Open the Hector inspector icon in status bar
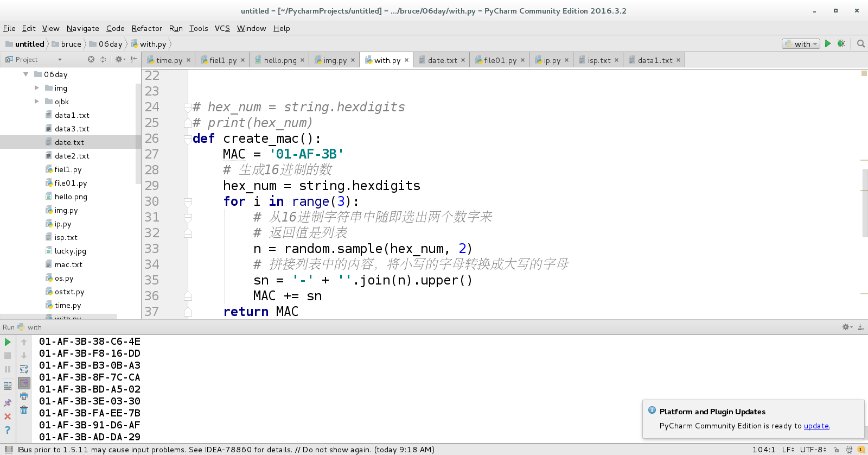The height and width of the screenshot is (455, 868). click(x=849, y=450)
